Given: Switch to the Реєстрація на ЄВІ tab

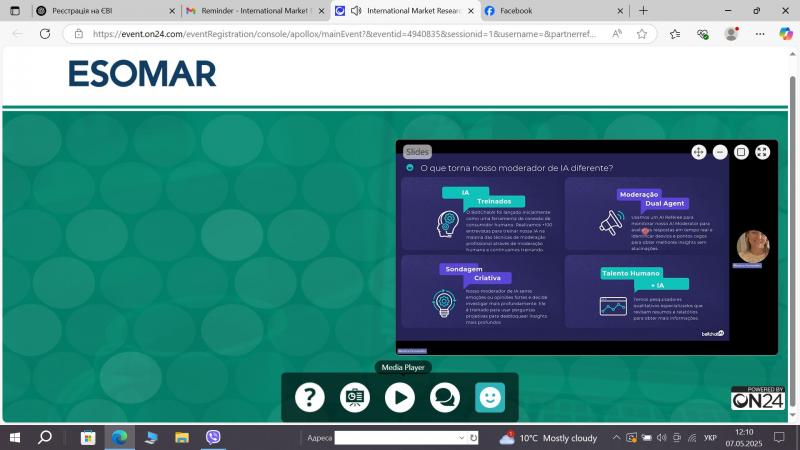Looking at the screenshot, I should click(x=106, y=10).
